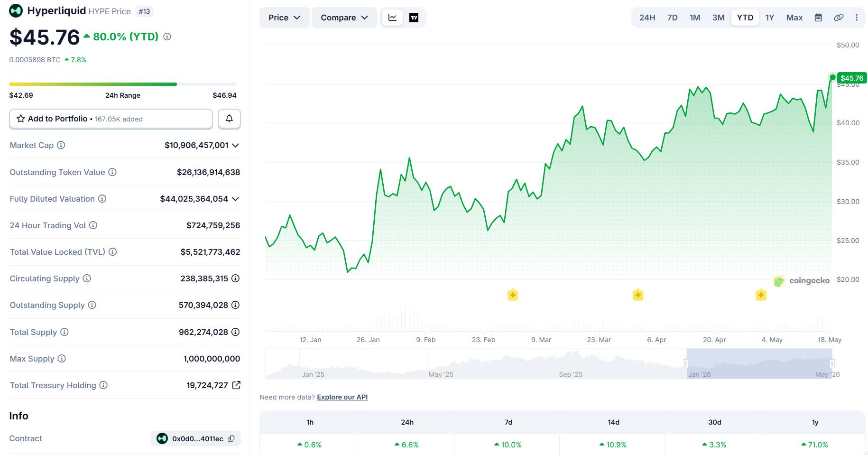This screenshot has height=455, width=868.
Task: Click Fully Diluted Valuation info icon
Action: click(102, 199)
